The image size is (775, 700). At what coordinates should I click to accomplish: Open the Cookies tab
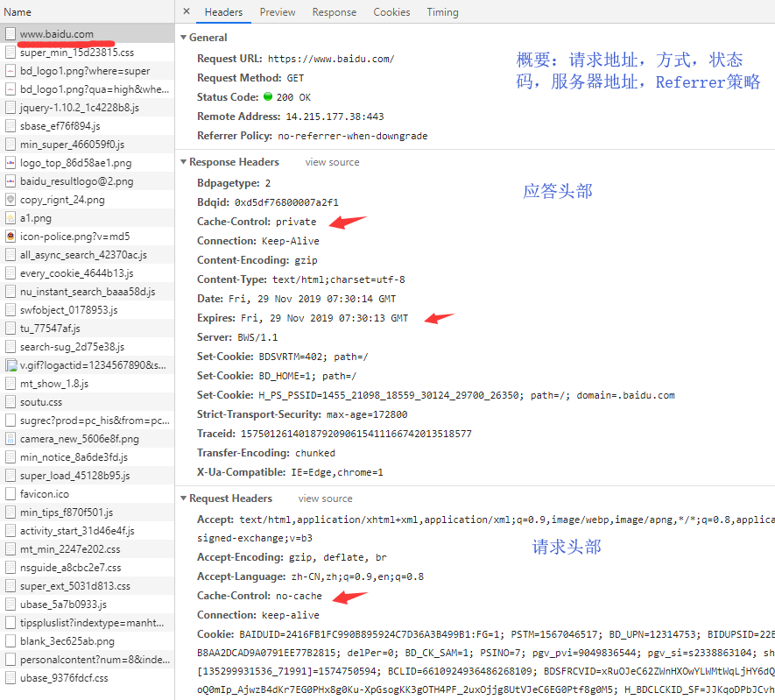point(391,12)
